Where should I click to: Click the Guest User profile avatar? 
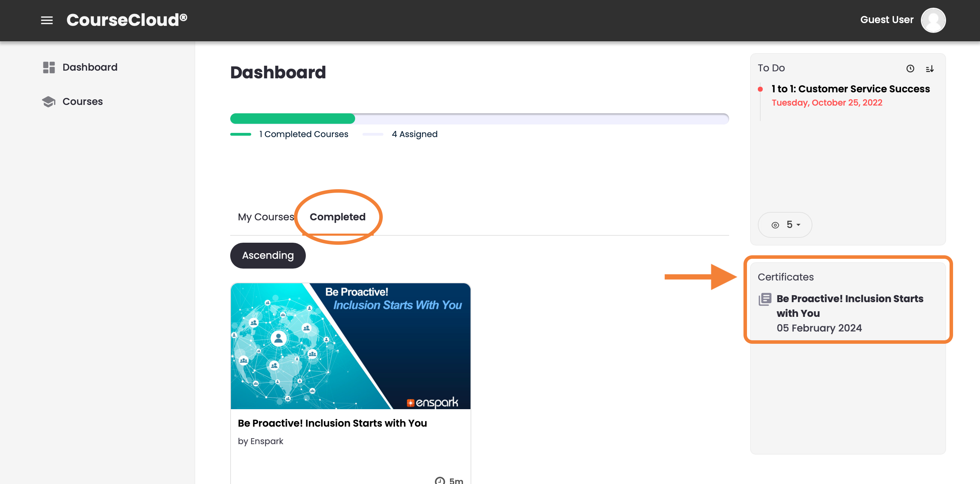(x=933, y=20)
